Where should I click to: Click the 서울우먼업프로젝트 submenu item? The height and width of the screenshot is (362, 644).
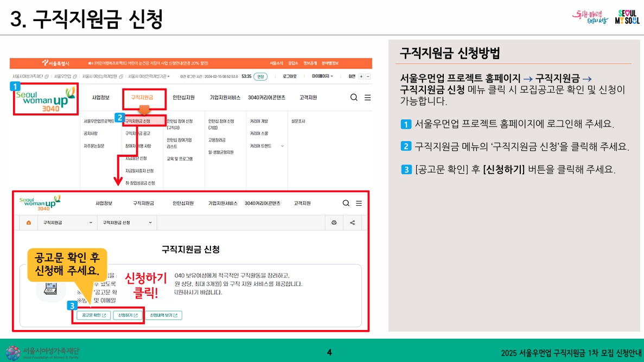pyautogui.click(x=99, y=121)
